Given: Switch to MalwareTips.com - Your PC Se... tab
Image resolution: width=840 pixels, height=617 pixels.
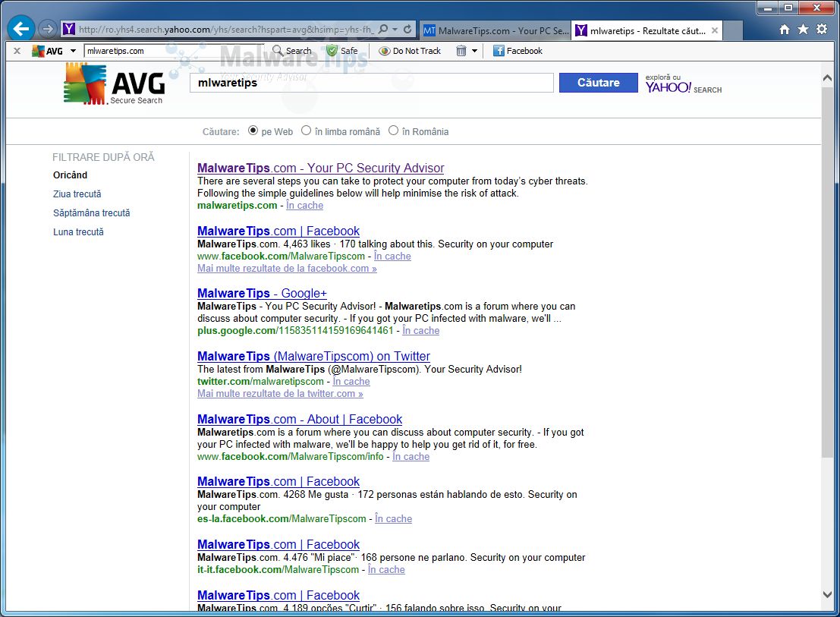Looking at the screenshot, I should tap(496, 30).
